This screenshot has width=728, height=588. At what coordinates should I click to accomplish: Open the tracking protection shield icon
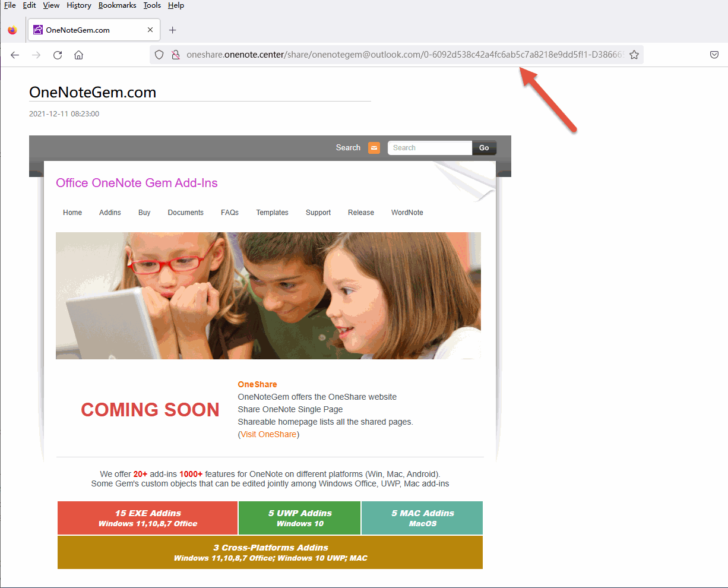pyautogui.click(x=159, y=55)
